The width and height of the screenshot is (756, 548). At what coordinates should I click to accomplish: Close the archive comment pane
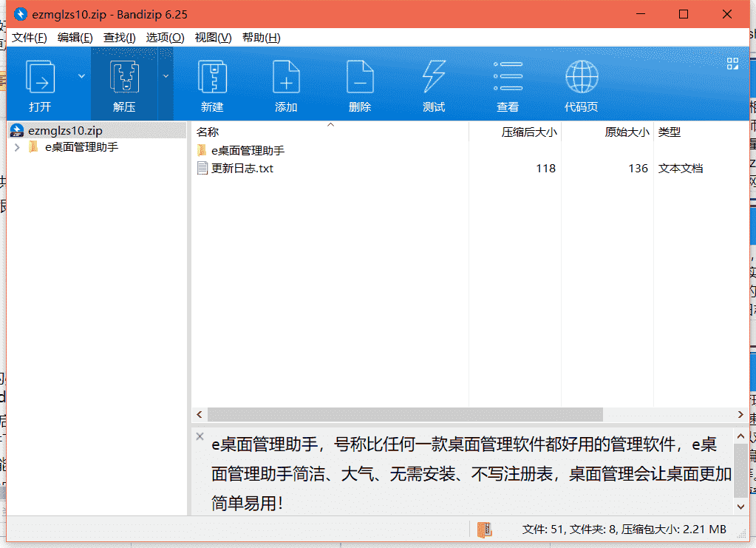coord(200,436)
